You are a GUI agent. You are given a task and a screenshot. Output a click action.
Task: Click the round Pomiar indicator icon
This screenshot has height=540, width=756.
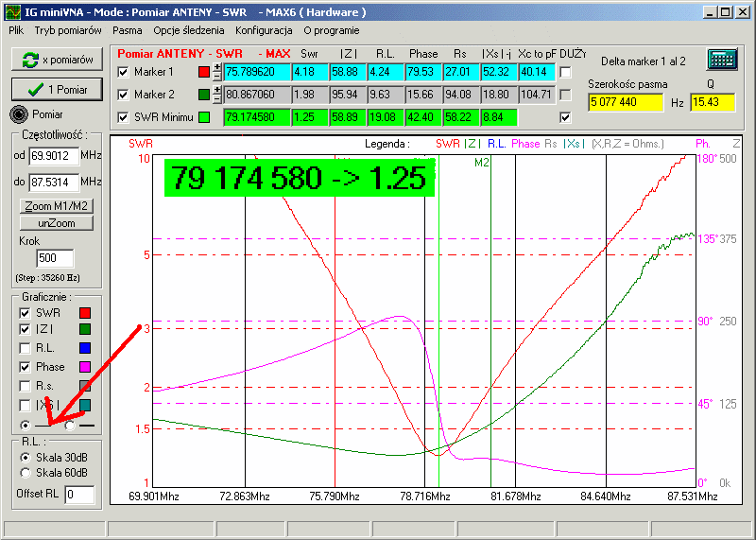20,114
